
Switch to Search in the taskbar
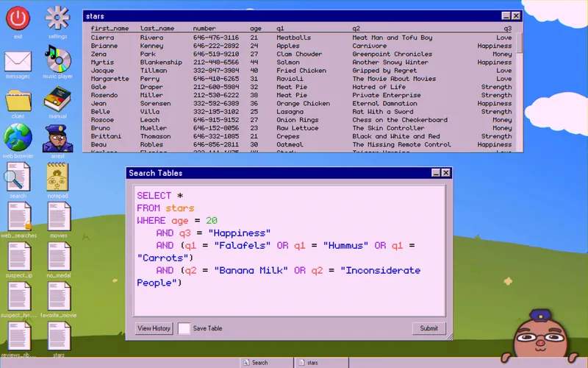pos(266,362)
